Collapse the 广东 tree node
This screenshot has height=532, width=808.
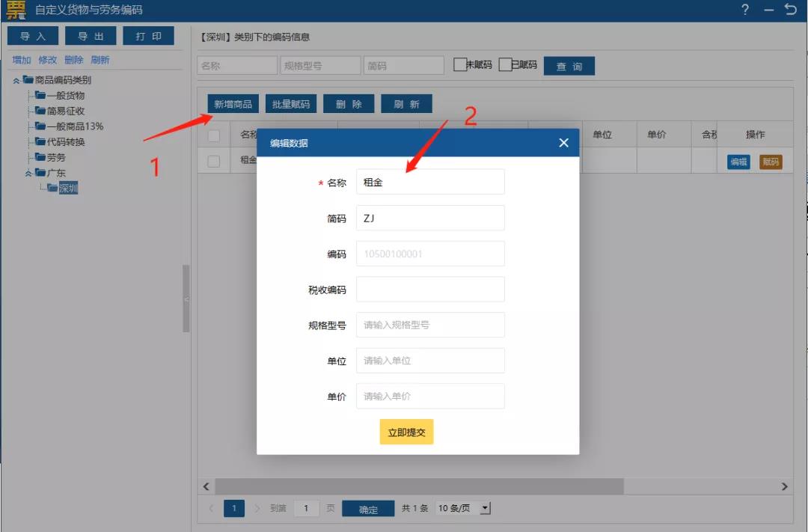28,173
